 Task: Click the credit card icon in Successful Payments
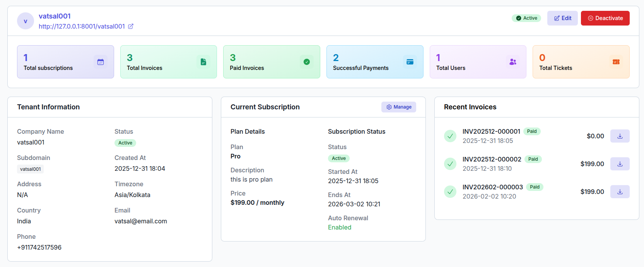pos(410,62)
